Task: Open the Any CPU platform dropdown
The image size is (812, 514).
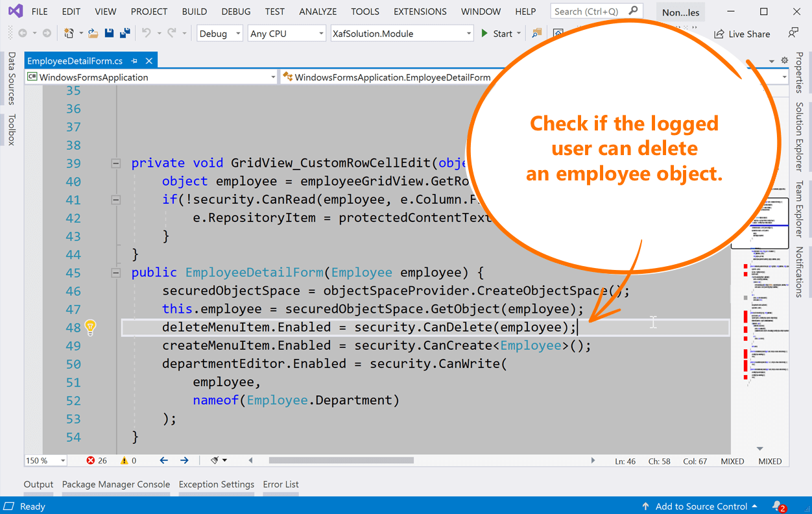Action: pyautogui.click(x=286, y=33)
